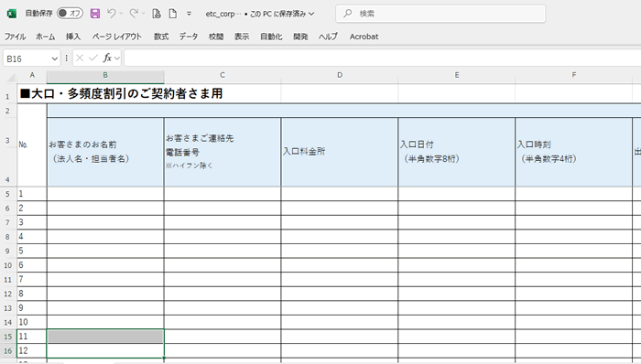
Task: Open the 開発 tab
Action: 300,37
